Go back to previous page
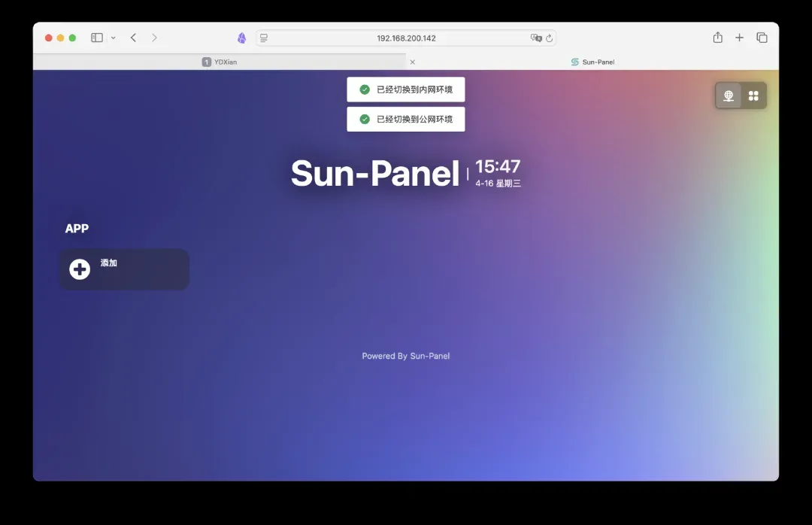The width and height of the screenshot is (812, 525). (133, 38)
